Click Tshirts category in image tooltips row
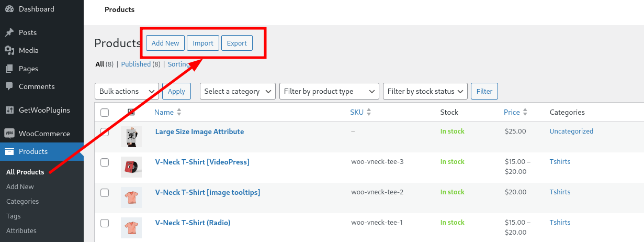This screenshot has width=644, height=242. (x=560, y=192)
